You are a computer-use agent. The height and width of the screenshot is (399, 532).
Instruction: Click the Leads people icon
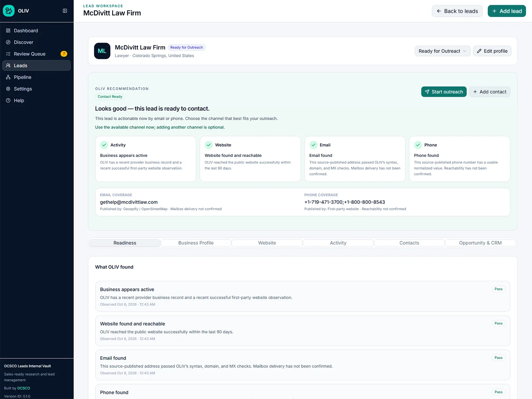point(8,66)
